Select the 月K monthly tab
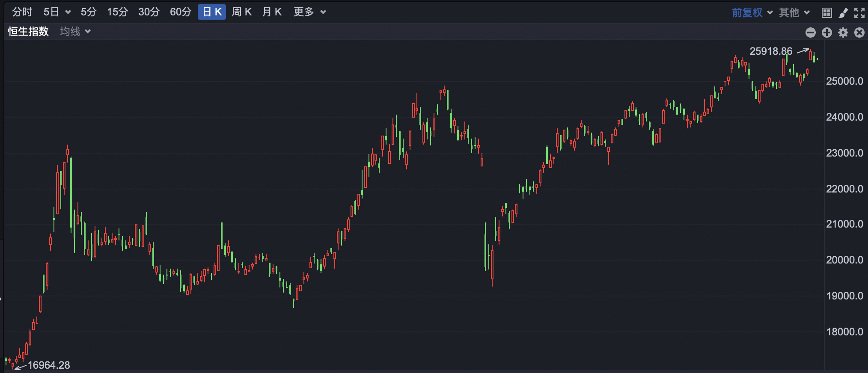The image size is (868, 373). tap(272, 12)
